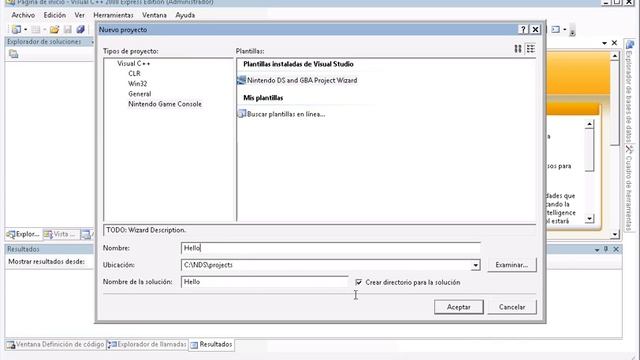The height and width of the screenshot is (360, 640).
Task: Click the Examinar... button
Action: pyautogui.click(x=512, y=265)
